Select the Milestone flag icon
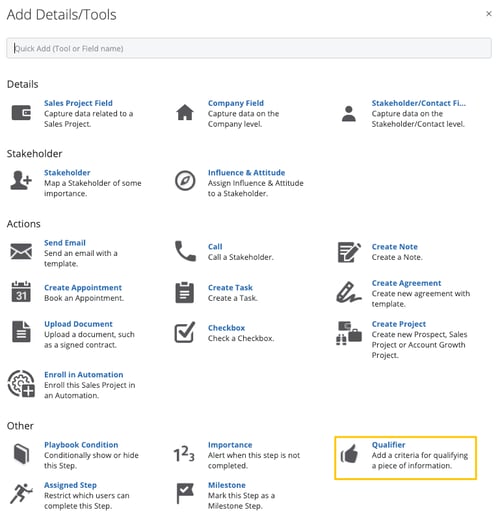The image size is (500, 532). coord(185,493)
